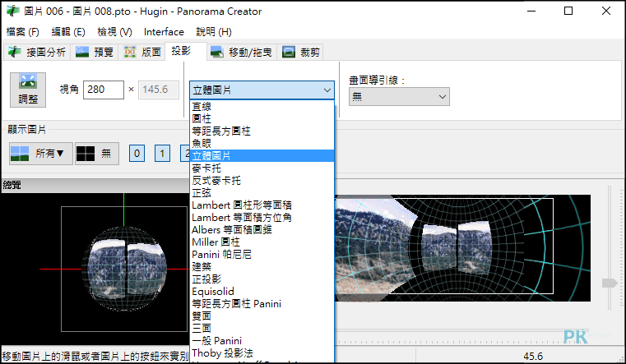
Task: Go to the 移動/拖曳 tab
Action: [242, 52]
